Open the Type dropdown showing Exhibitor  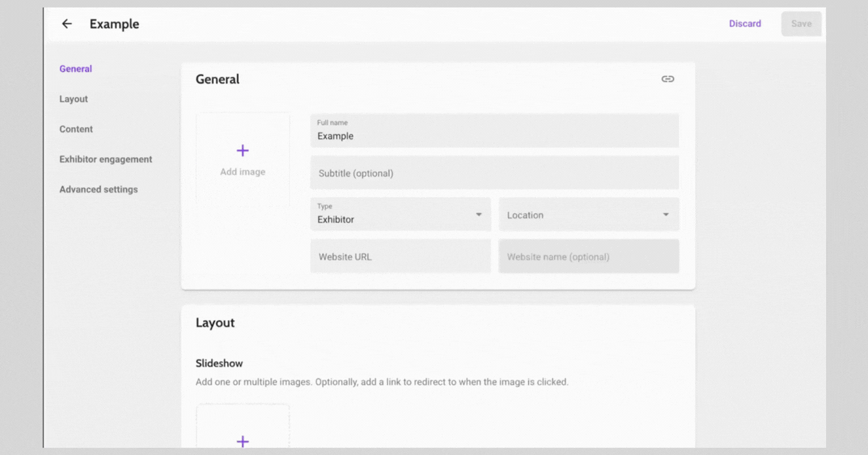click(401, 214)
